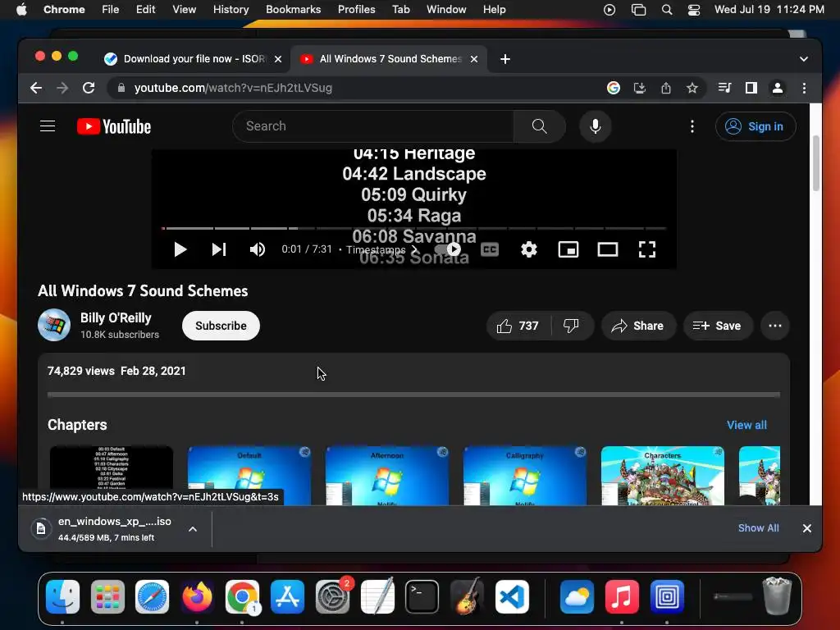This screenshot has width=840, height=630.
Task: Toggle Chrome side panel
Action: click(x=751, y=88)
